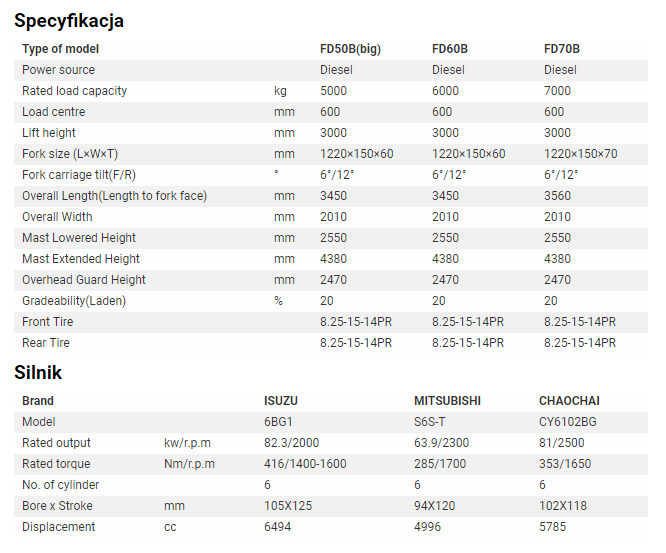
Task: Click the Displacement row label
Action: click(x=59, y=527)
